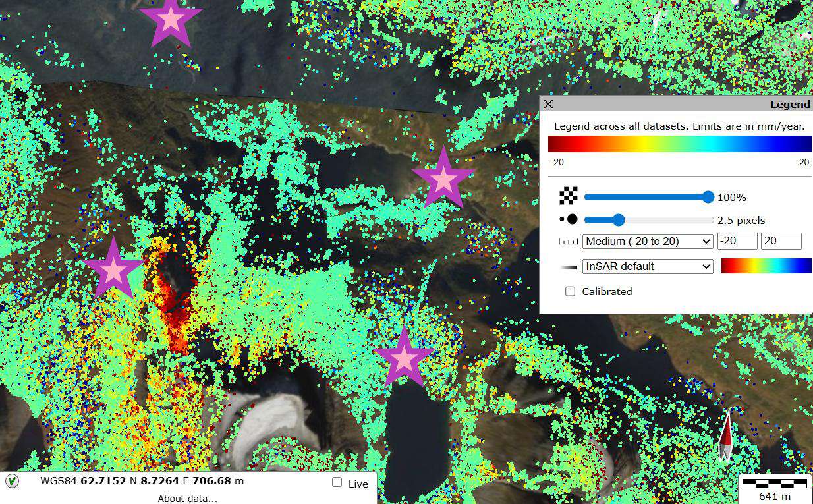Enable the Calibrated checkbox

tap(571, 291)
